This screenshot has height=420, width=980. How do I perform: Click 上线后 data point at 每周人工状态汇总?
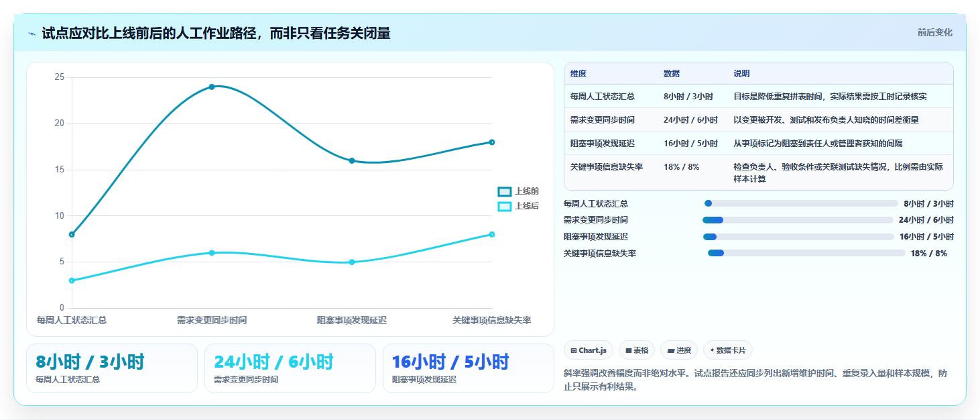72,280
